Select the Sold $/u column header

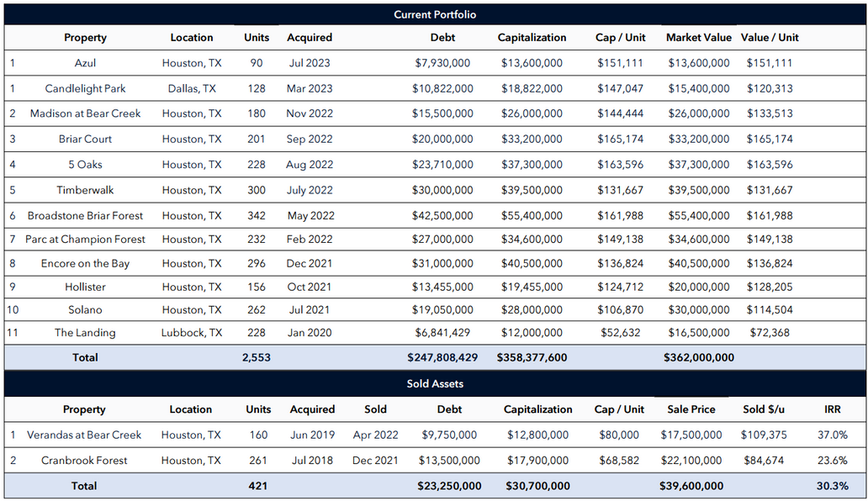pos(764,409)
